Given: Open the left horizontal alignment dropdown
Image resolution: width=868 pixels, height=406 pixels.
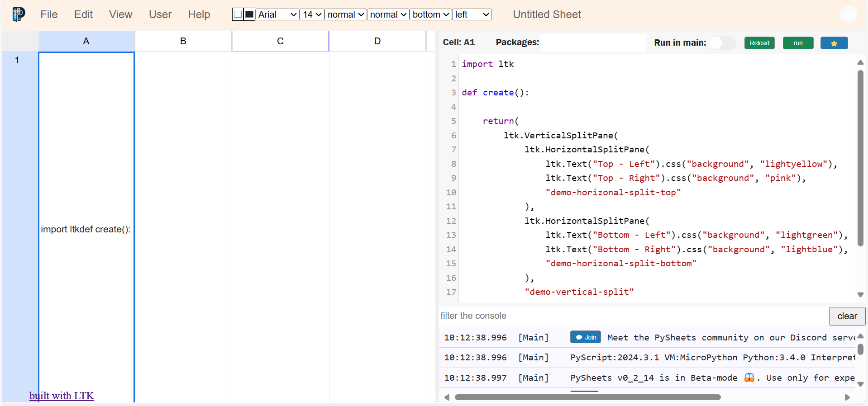Looking at the screenshot, I should [x=472, y=14].
